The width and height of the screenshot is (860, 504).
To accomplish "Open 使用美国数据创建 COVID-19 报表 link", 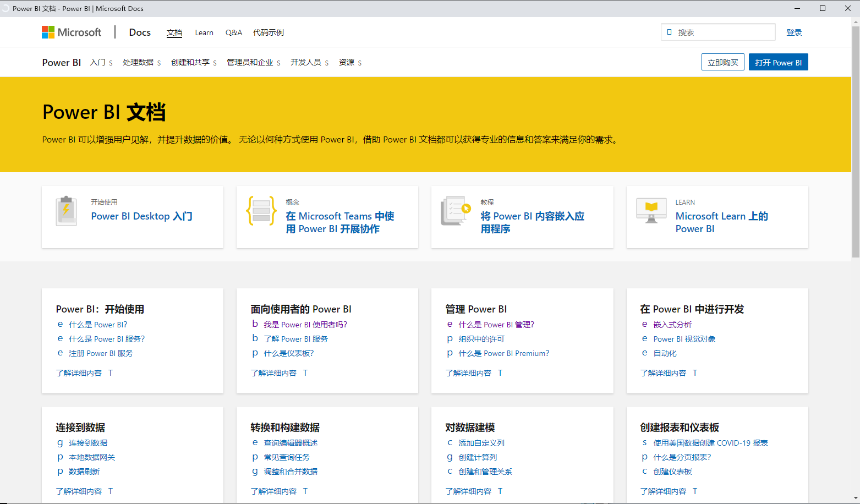I will click(710, 443).
